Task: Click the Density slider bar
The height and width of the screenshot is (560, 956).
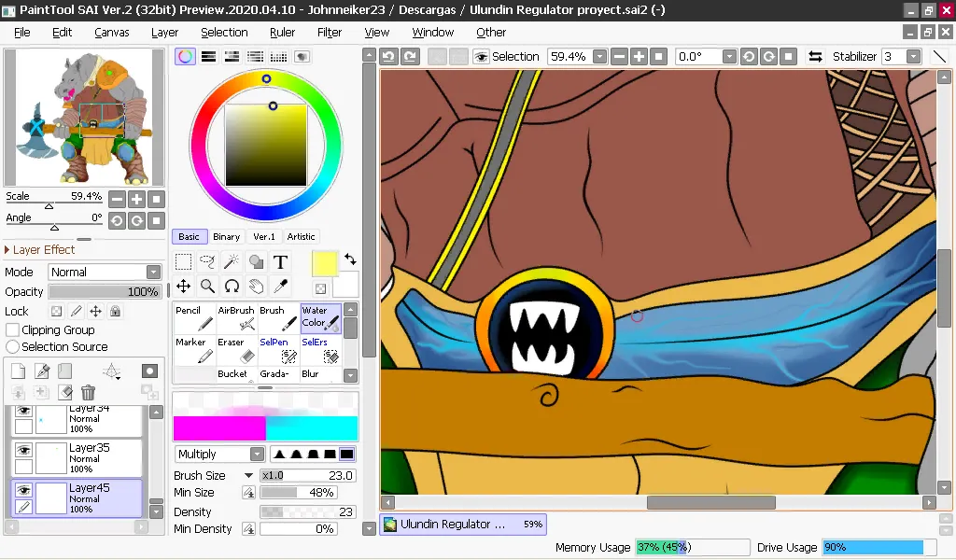Action: (307, 511)
